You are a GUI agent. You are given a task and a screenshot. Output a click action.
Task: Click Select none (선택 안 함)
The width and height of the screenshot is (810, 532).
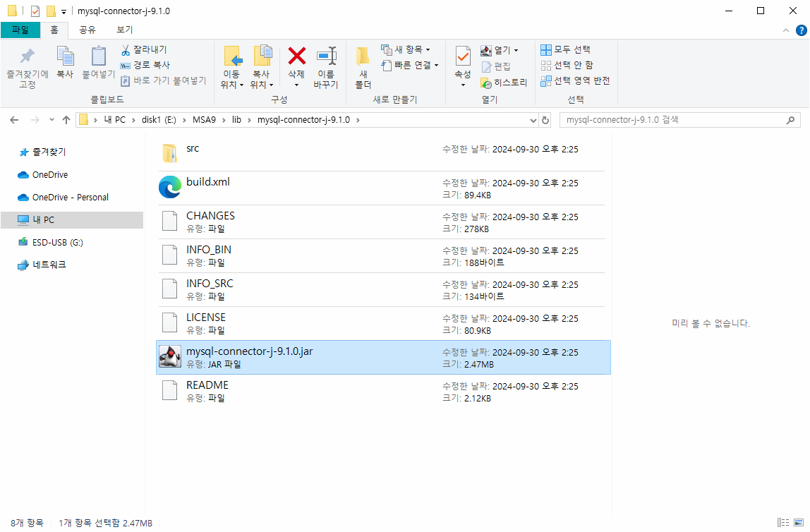pyautogui.click(x=567, y=65)
